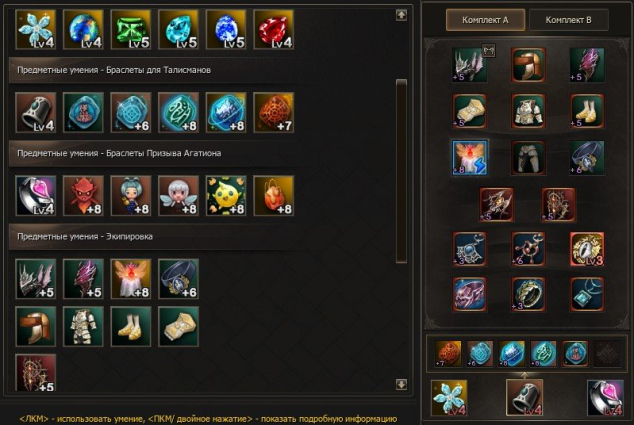Click scroll down arrow of skill list
Viewport: 634px width, 425px height.
point(401,384)
